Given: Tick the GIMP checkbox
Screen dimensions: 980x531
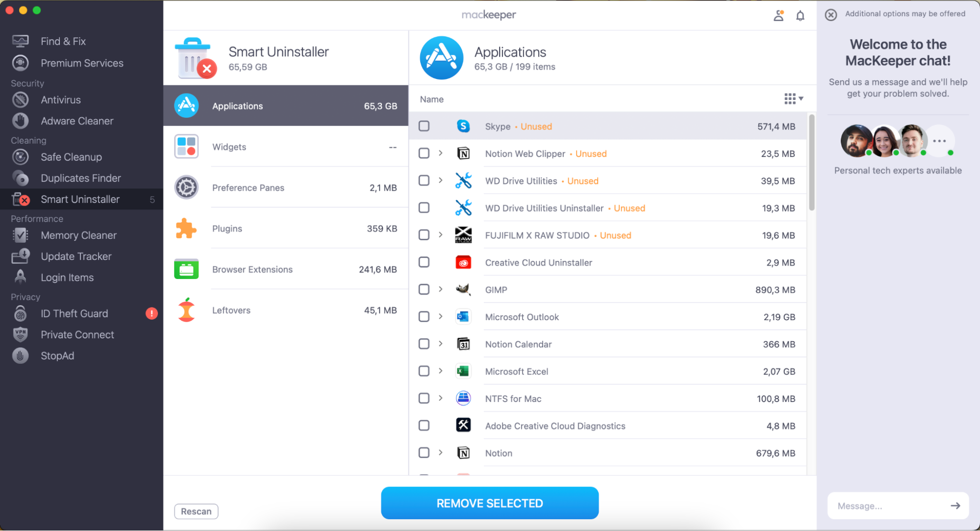Looking at the screenshot, I should pyautogui.click(x=424, y=289).
